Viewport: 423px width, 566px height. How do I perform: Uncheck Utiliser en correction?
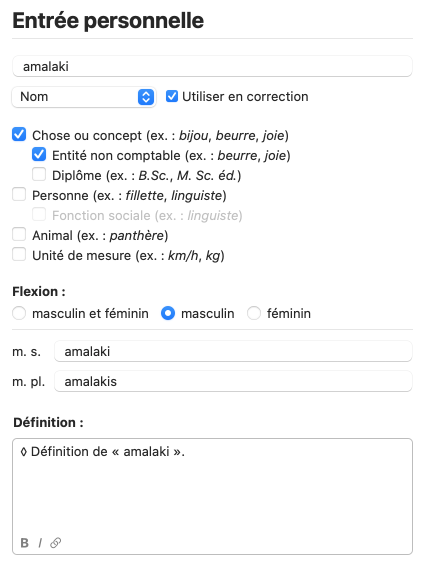click(172, 96)
